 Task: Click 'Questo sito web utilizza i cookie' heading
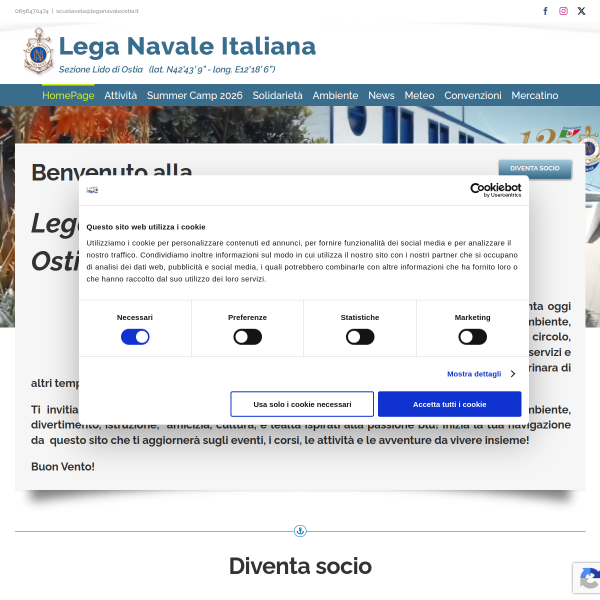146,227
